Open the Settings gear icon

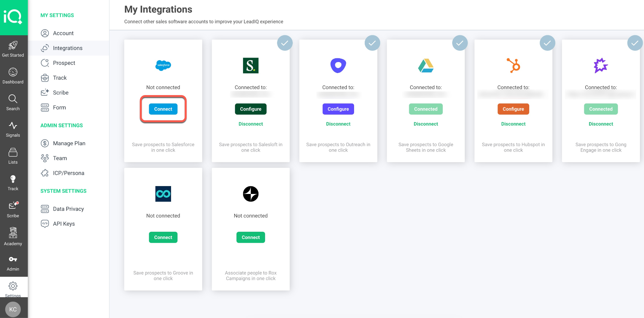click(13, 286)
